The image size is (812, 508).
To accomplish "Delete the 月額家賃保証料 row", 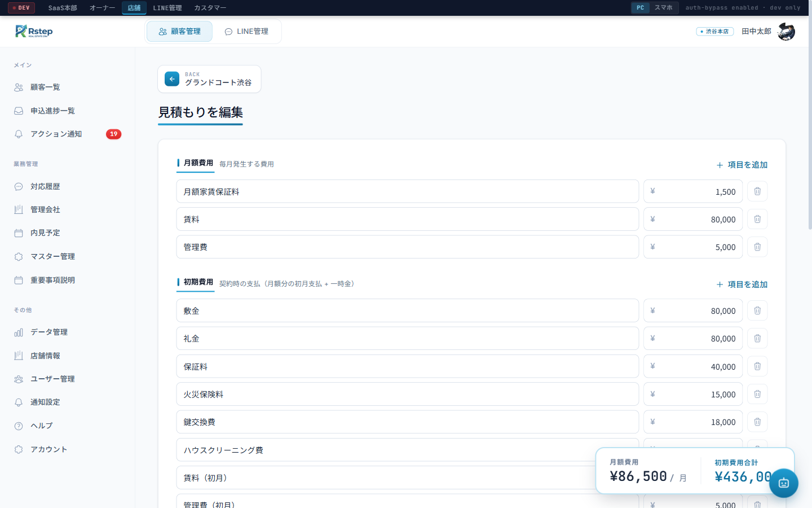I will tap(757, 191).
